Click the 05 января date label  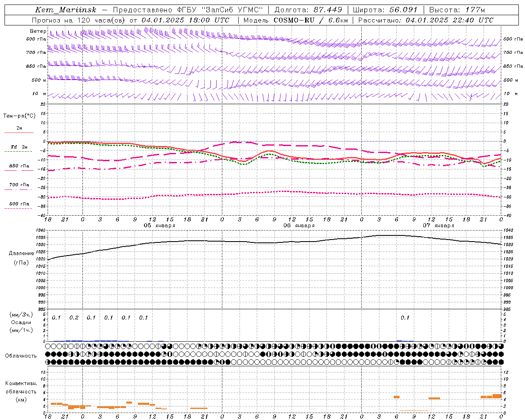coord(159,226)
